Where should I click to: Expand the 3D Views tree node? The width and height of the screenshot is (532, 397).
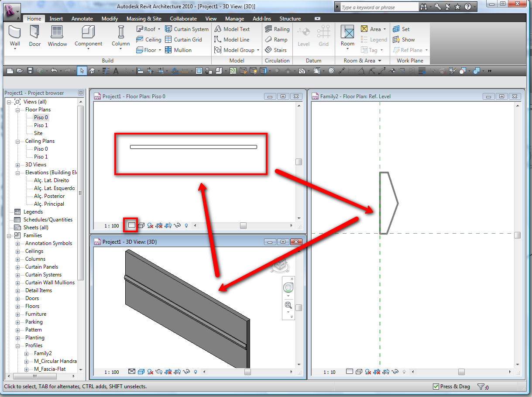(x=18, y=165)
